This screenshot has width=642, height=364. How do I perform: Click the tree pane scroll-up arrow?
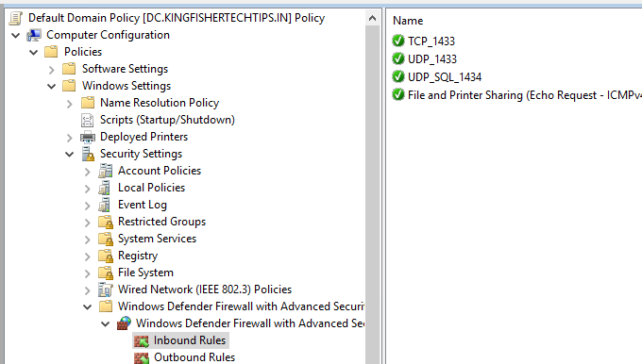coord(372,18)
